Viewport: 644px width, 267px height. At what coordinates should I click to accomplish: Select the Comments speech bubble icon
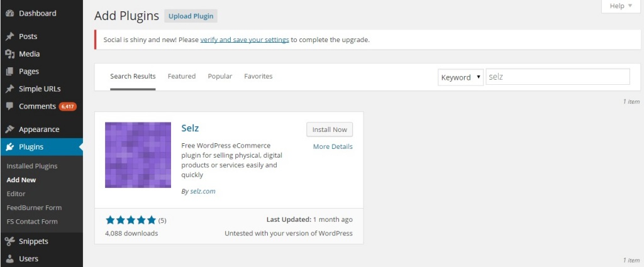point(10,106)
